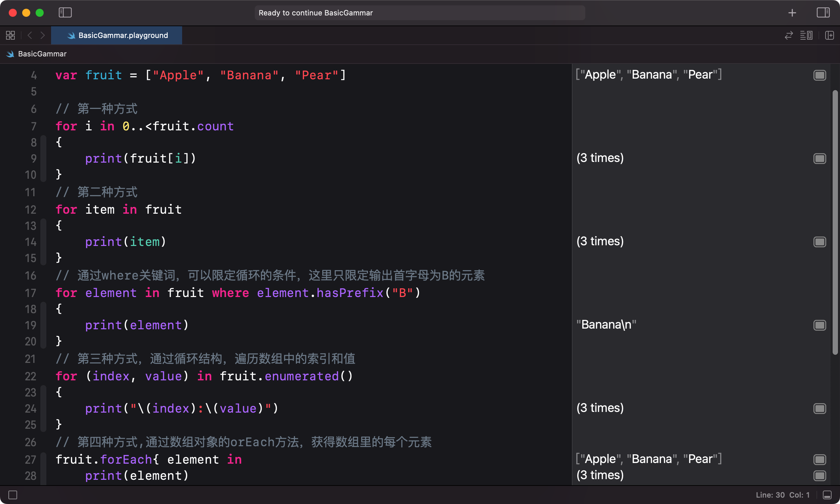Click 'forEach' on line 27

(126, 459)
